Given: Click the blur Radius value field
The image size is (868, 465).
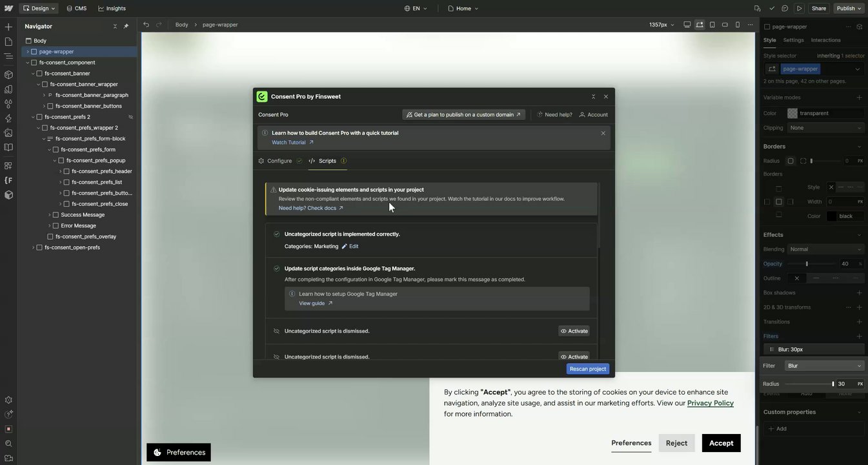Looking at the screenshot, I should tap(845, 384).
